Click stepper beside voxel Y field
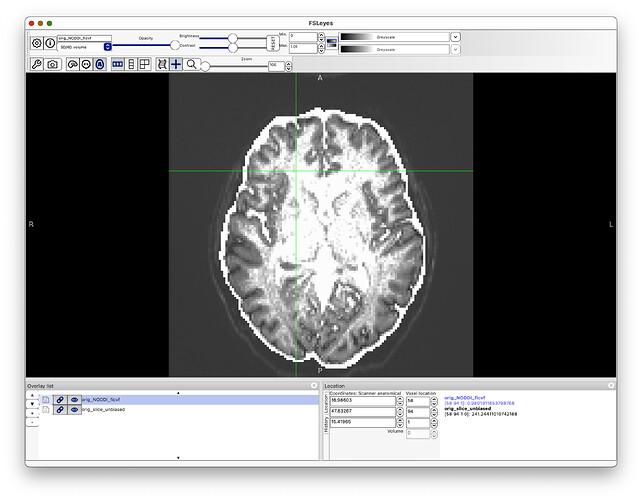Image resolution: width=642 pixels, height=500 pixels. pyautogui.click(x=434, y=412)
